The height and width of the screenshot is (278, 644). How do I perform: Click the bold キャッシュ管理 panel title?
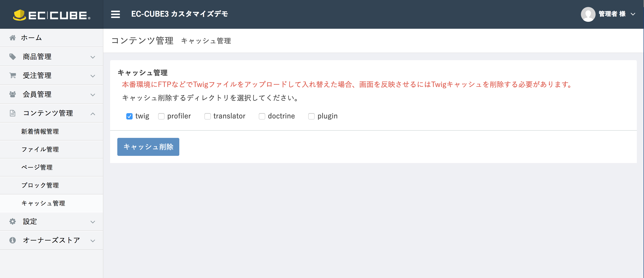(x=142, y=73)
